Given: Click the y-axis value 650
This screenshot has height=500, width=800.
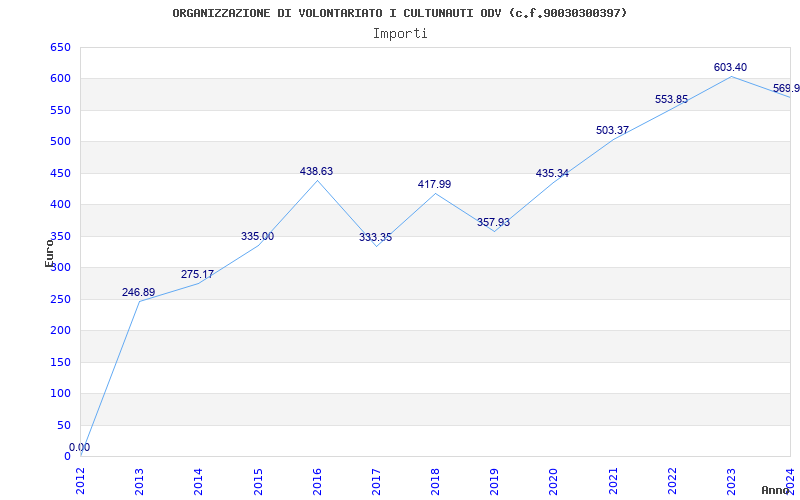Looking at the screenshot, I should [60, 47].
